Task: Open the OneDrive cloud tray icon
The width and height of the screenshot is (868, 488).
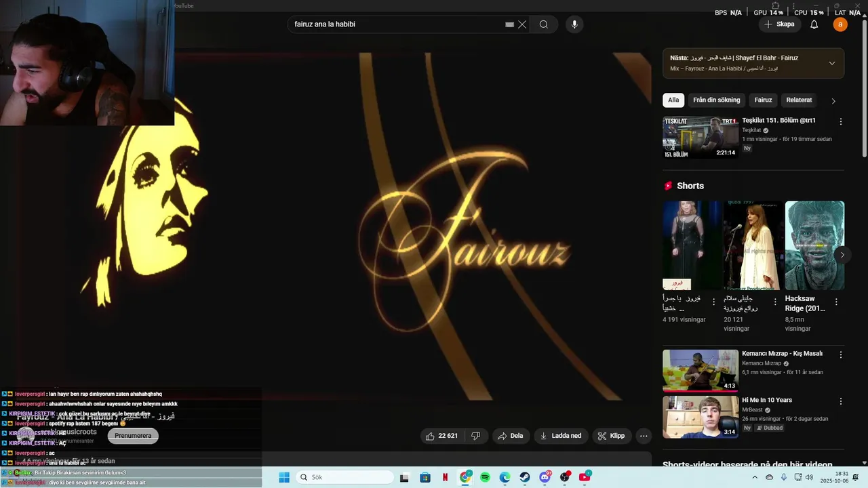Action: click(770, 477)
